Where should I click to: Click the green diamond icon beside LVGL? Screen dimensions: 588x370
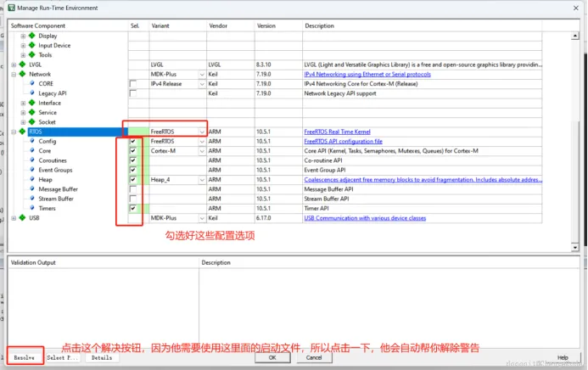(23, 64)
